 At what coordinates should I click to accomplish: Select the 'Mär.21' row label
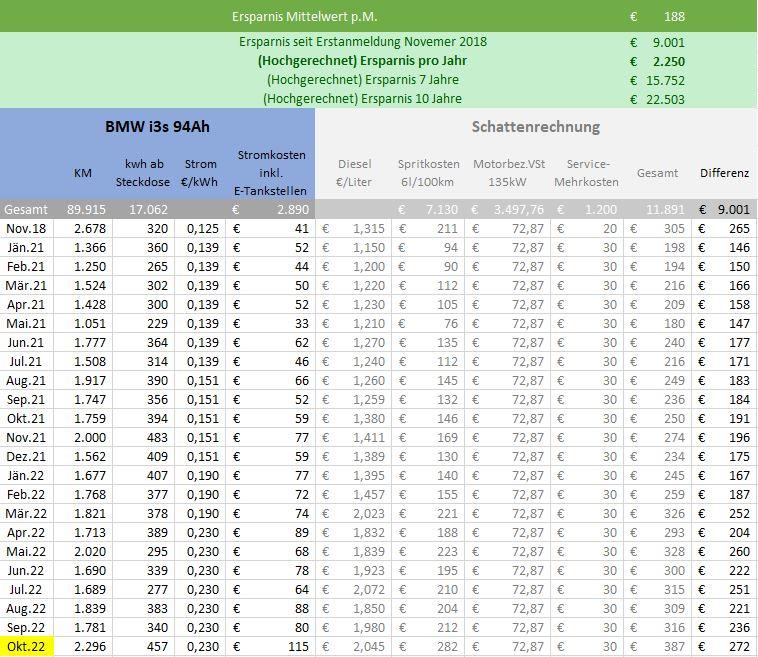26,285
